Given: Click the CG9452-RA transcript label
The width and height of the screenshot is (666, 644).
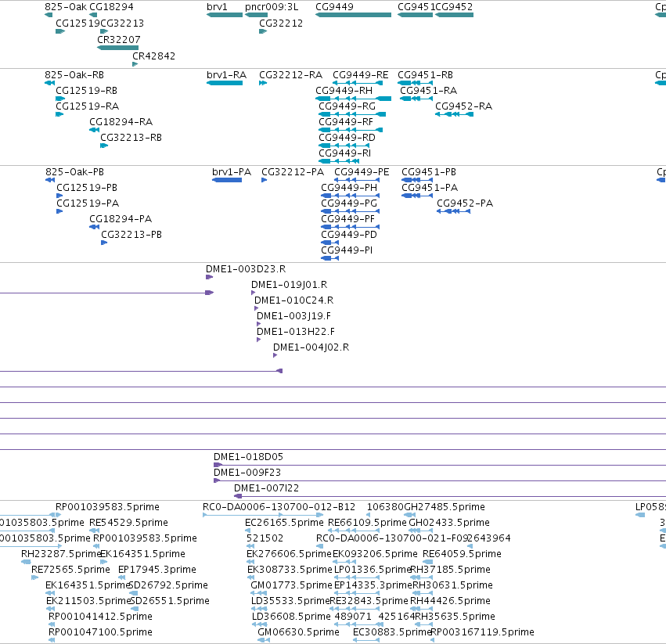Looking at the screenshot, I should 463,106.
